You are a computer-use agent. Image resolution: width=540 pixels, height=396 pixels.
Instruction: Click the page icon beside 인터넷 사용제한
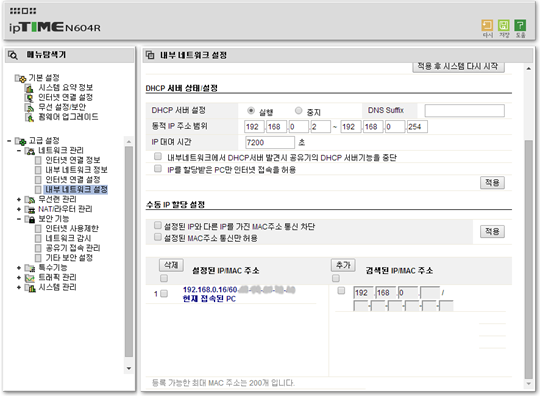(38, 229)
